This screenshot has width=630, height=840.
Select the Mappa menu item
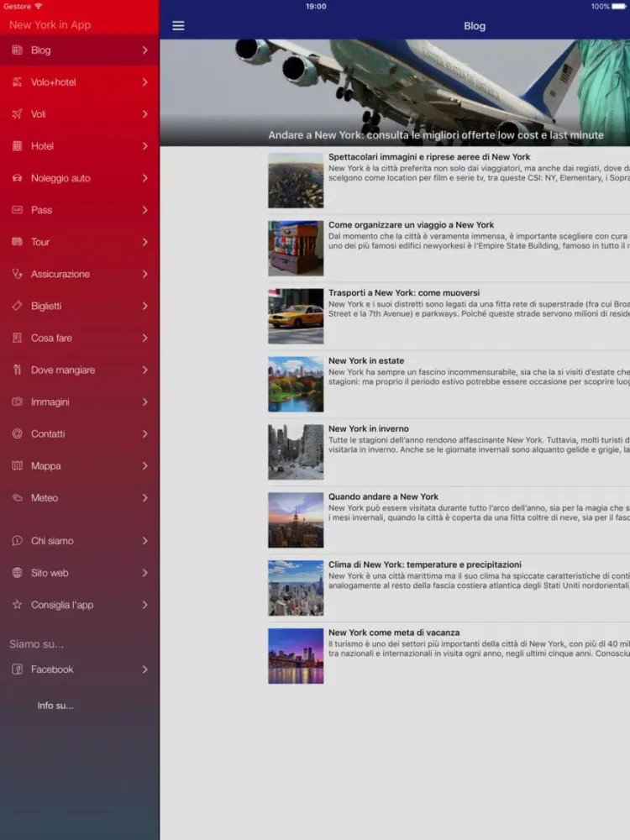tap(79, 465)
